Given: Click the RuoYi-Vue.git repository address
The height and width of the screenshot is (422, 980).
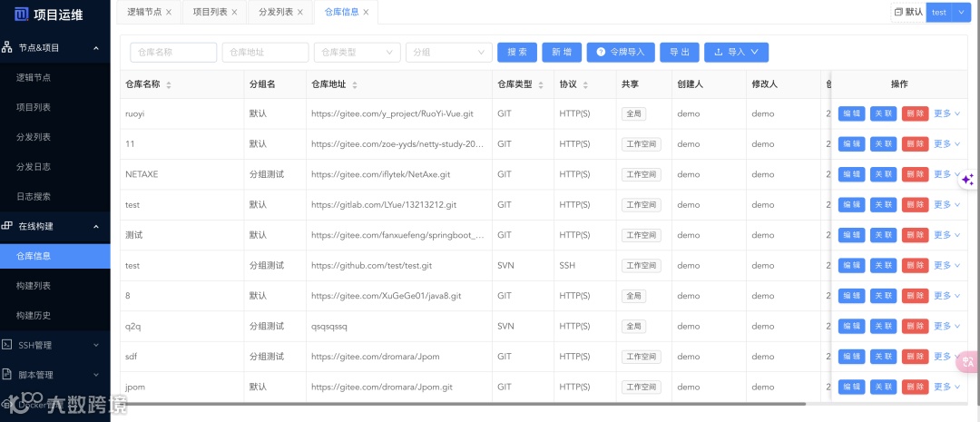Looking at the screenshot, I should (392, 113).
